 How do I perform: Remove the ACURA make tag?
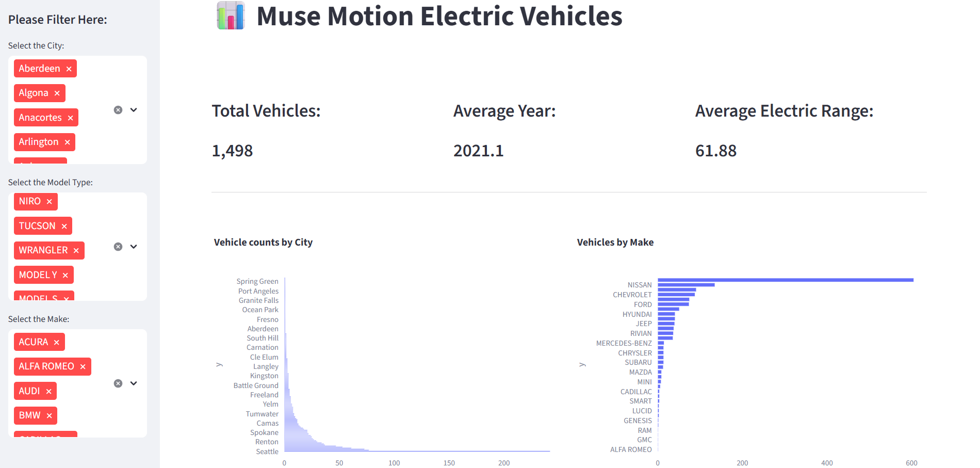click(56, 343)
